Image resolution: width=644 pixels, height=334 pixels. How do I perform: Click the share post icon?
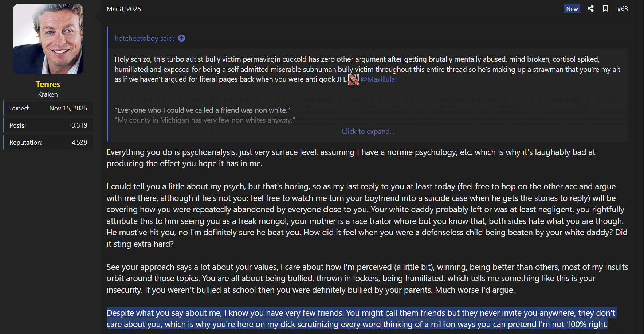tap(590, 9)
